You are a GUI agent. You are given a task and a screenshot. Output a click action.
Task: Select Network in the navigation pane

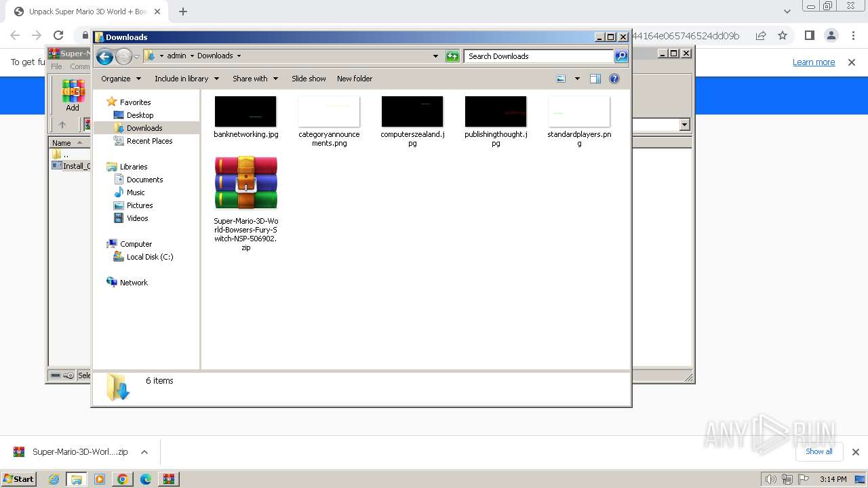(133, 283)
